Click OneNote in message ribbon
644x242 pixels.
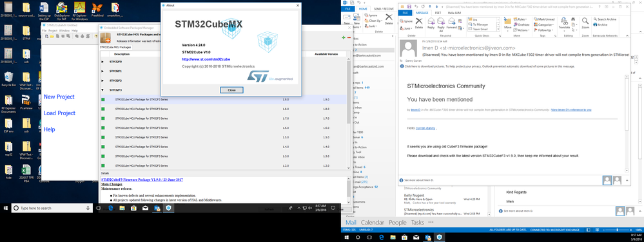point(522,24)
